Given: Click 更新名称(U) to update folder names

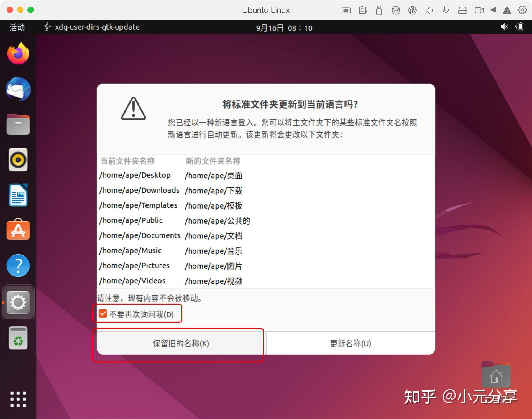Looking at the screenshot, I should (350, 344).
